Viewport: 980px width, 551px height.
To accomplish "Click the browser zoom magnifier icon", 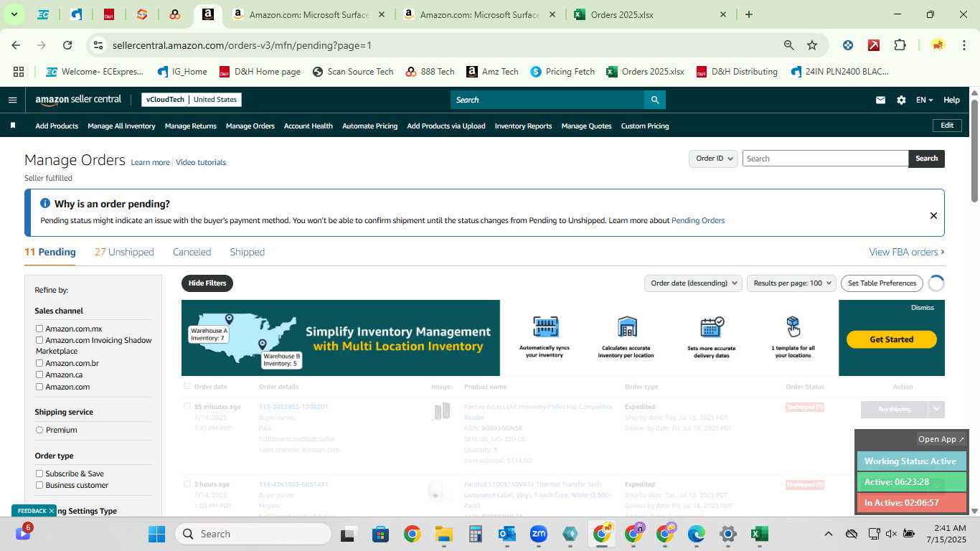I will click(x=789, y=45).
